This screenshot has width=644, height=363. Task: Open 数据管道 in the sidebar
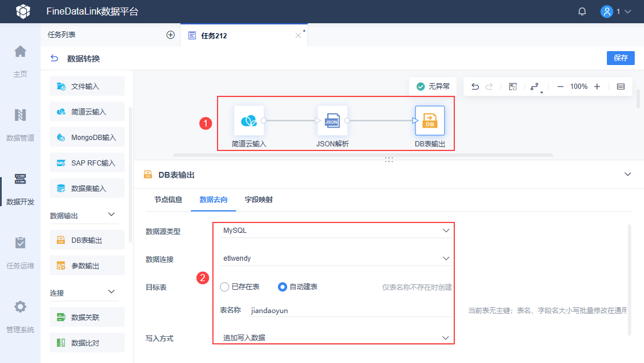20,125
